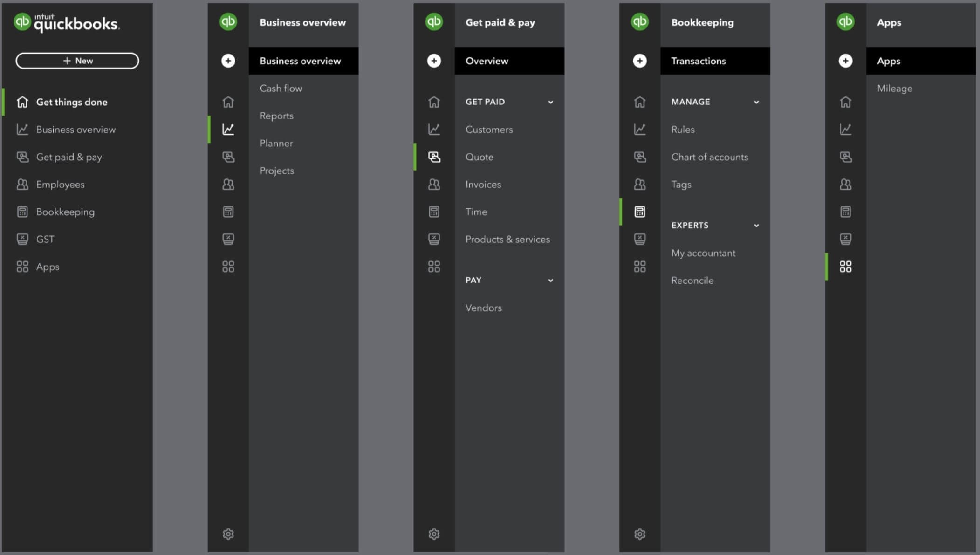Viewport: 980px width, 555px height.
Task: Click the home icon in the Get paid & pay panel
Action: (434, 102)
